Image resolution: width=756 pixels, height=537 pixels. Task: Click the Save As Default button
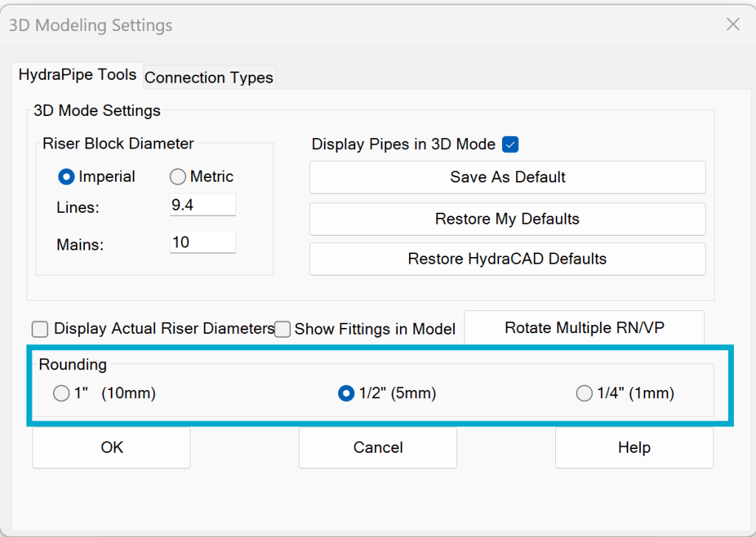click(x=507, y=177)
